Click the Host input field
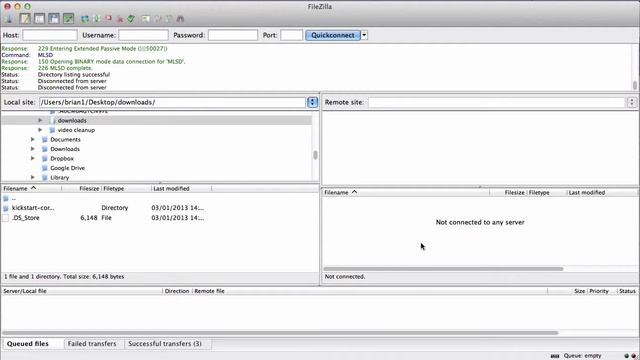640x360 pixels. [x=50, y=35]
